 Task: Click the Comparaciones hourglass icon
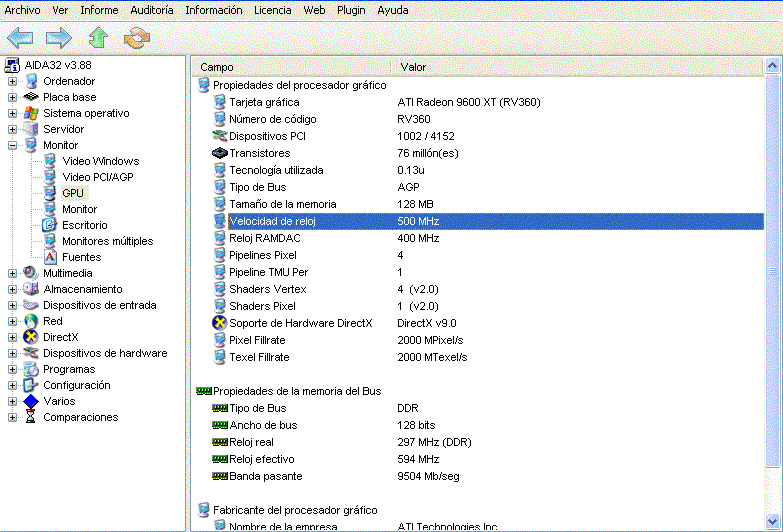point(30,417)
